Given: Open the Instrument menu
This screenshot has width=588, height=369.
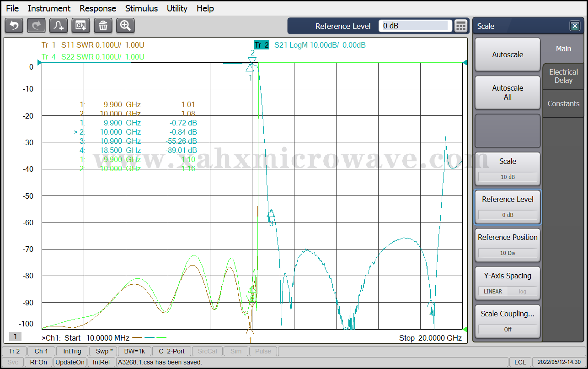Looking at the screenshot, I should [x=49, y=8].
